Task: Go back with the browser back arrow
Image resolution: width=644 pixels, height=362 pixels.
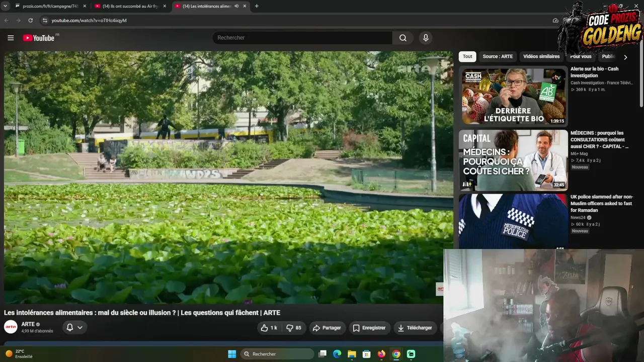Action: tap(7, 21)
